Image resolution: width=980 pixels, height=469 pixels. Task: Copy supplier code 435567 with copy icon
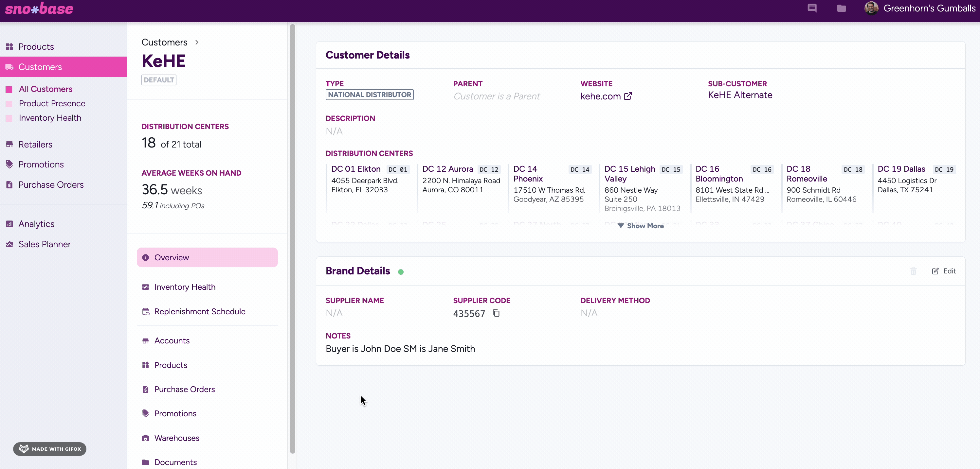coord(496,313)
